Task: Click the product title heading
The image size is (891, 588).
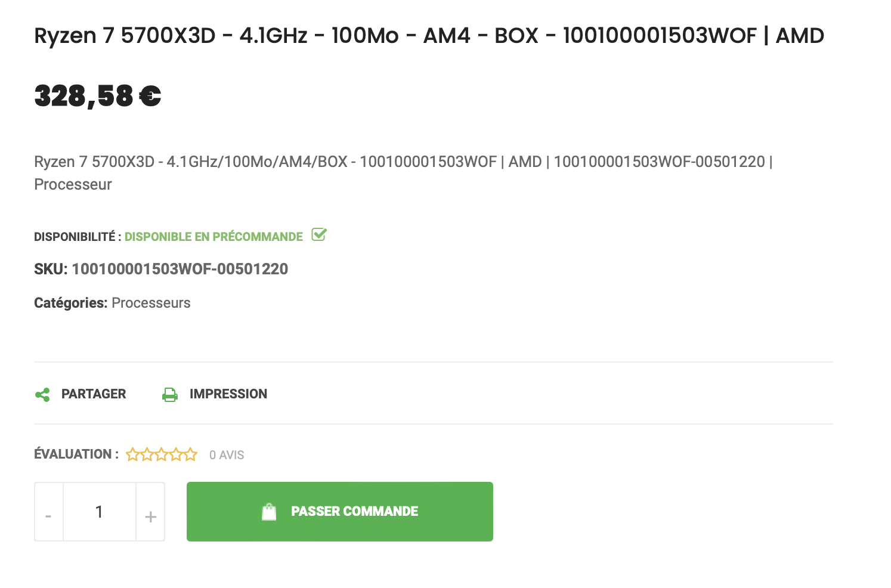Action: click(429, 36)
